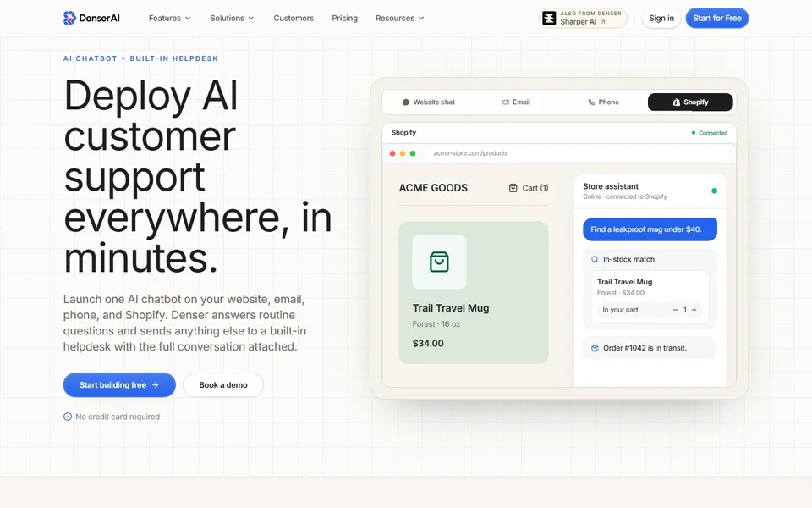
Task: Switch to the Email tab
Action: (x=516, y=102)
